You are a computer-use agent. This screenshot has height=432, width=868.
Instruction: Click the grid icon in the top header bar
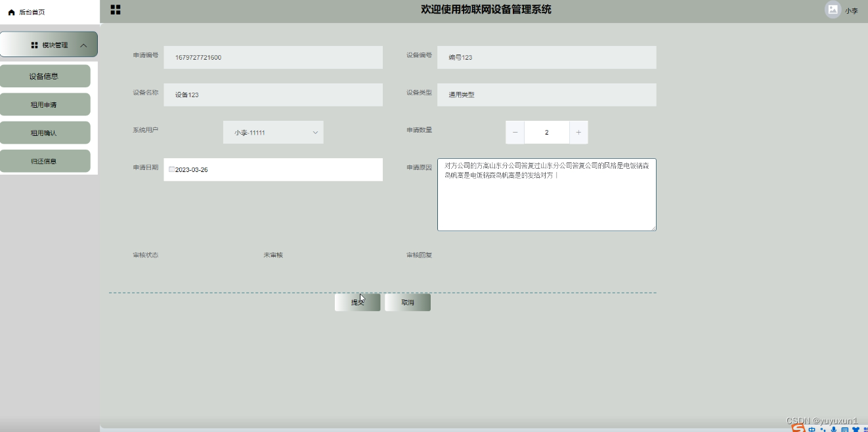115,10
